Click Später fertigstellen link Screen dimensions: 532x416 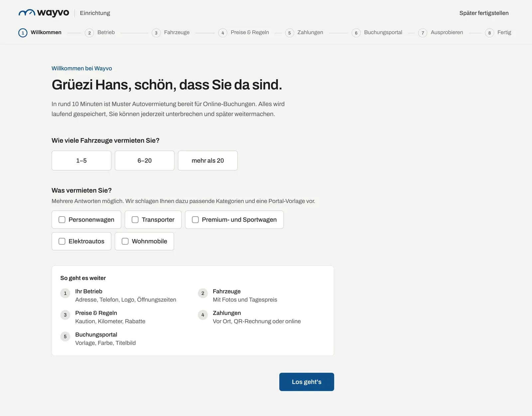click(484, 13)
